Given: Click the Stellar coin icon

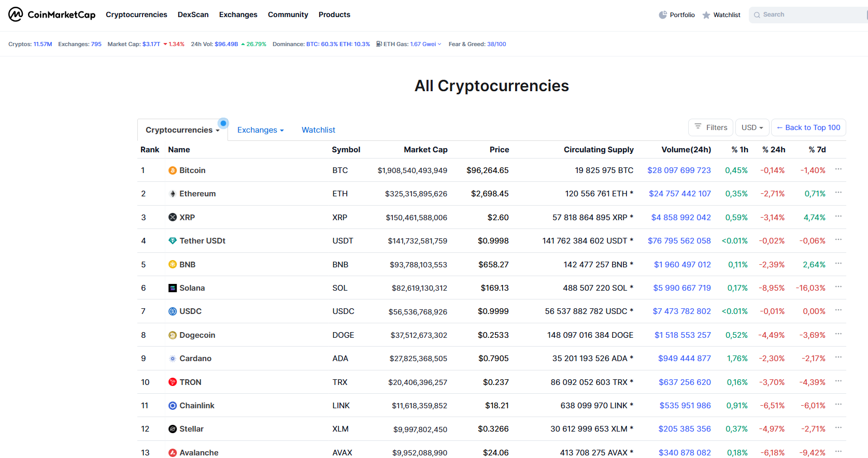Looking at the screenshot, I should click(x=173, y=429).
